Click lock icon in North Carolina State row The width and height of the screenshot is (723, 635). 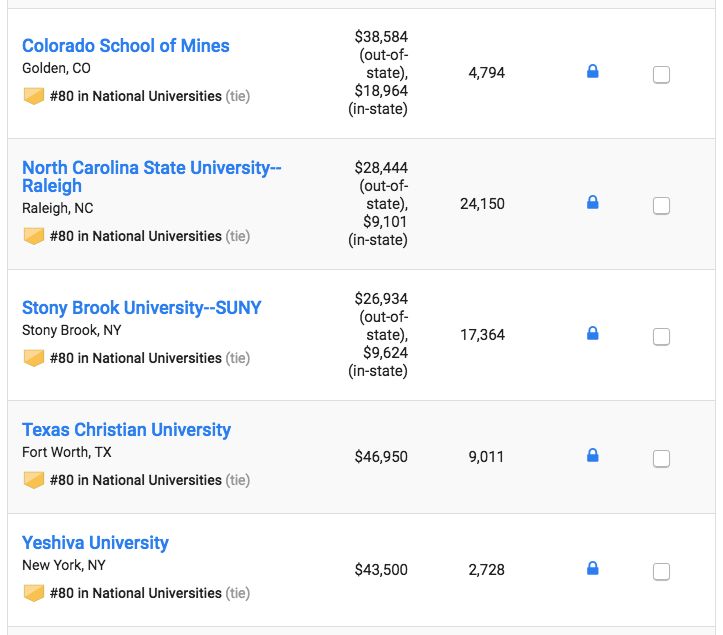pyautogui.click(x=592, y=203)
